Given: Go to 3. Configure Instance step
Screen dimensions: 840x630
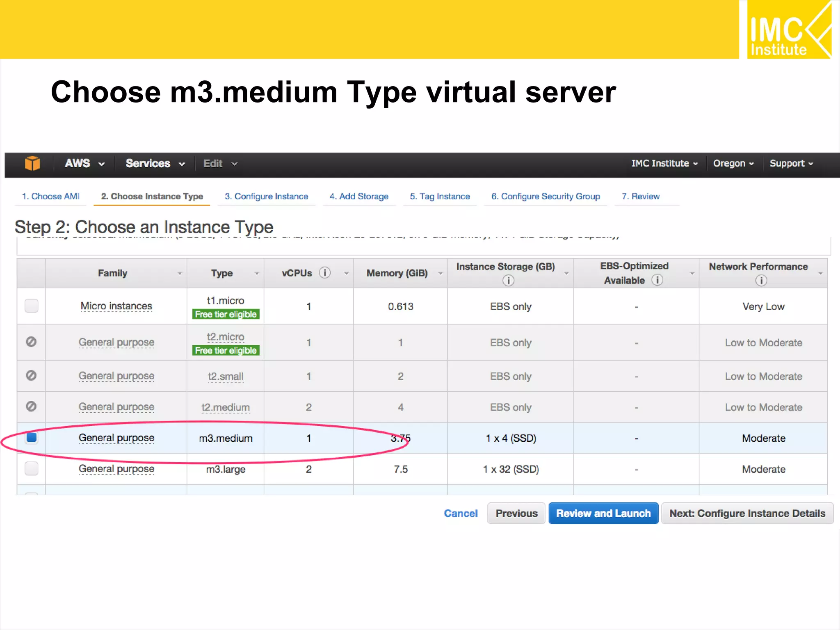Looking at the screenshot, I should point(266,196).
